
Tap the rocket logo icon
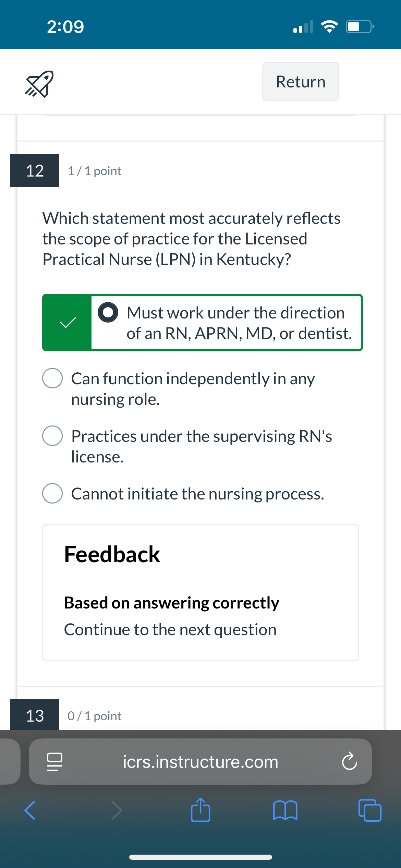pyautogui.click(x=39, y=84)
